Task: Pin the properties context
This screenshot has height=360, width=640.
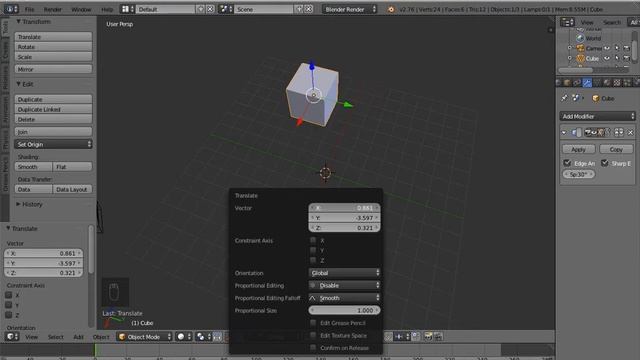Action: (564, 98)
